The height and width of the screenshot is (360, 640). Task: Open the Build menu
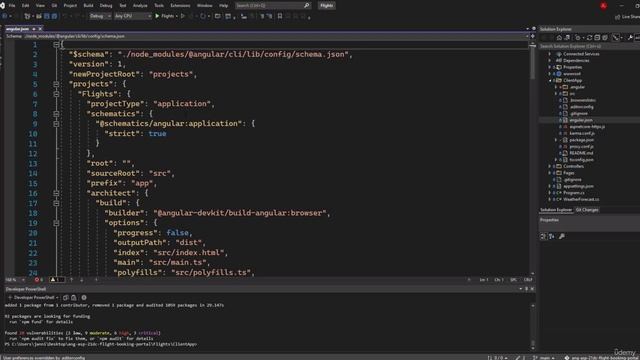pos(88,6)
